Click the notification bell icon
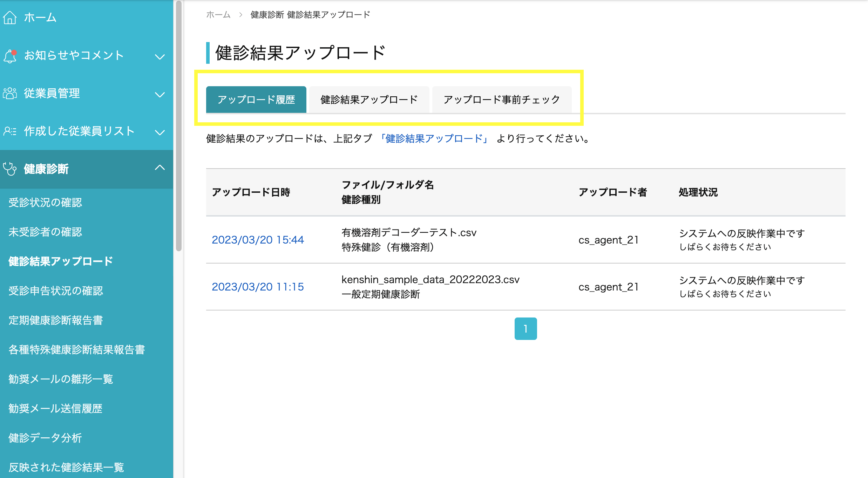868x478 pixels. (x=10, y=56)
